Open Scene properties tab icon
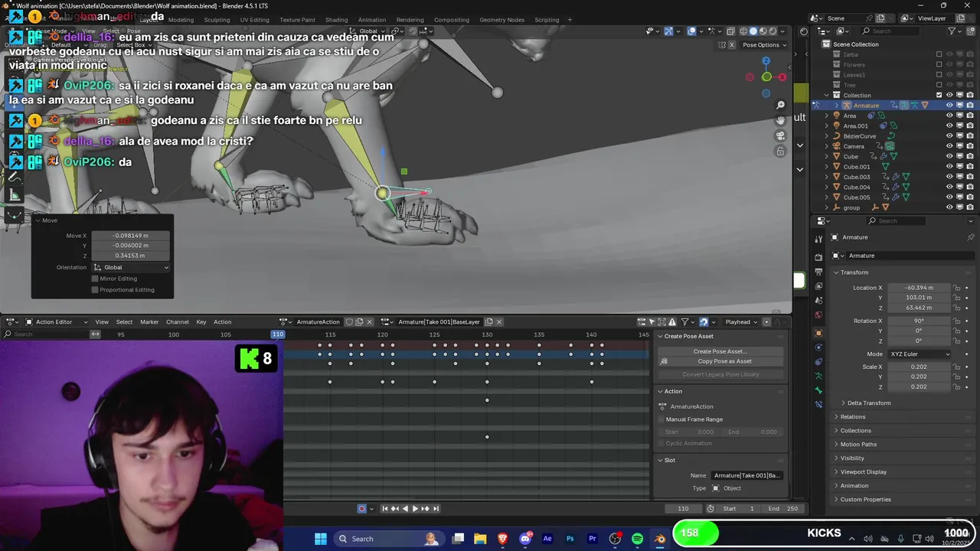Viewport: 980px width, 551px height. (x=818, y=300)
